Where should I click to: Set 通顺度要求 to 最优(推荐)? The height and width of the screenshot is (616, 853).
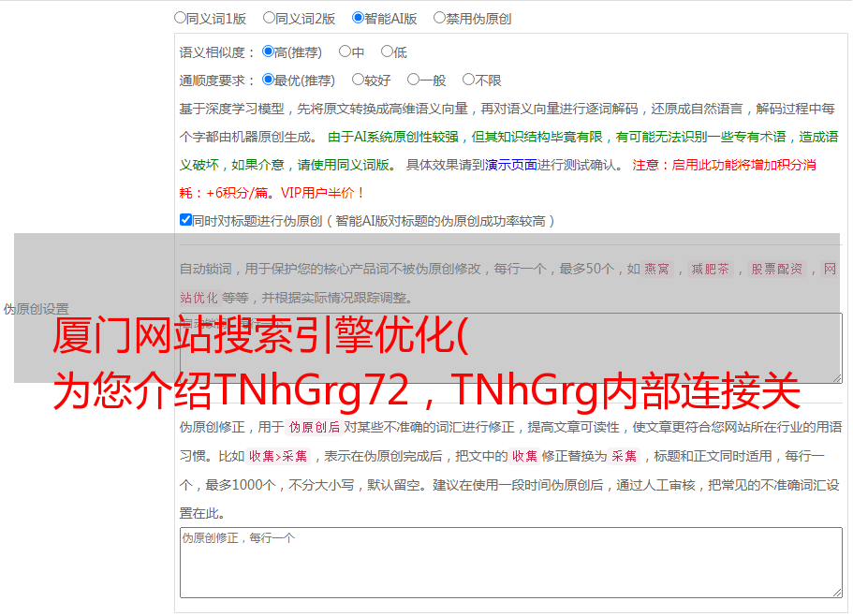(268, 80)
